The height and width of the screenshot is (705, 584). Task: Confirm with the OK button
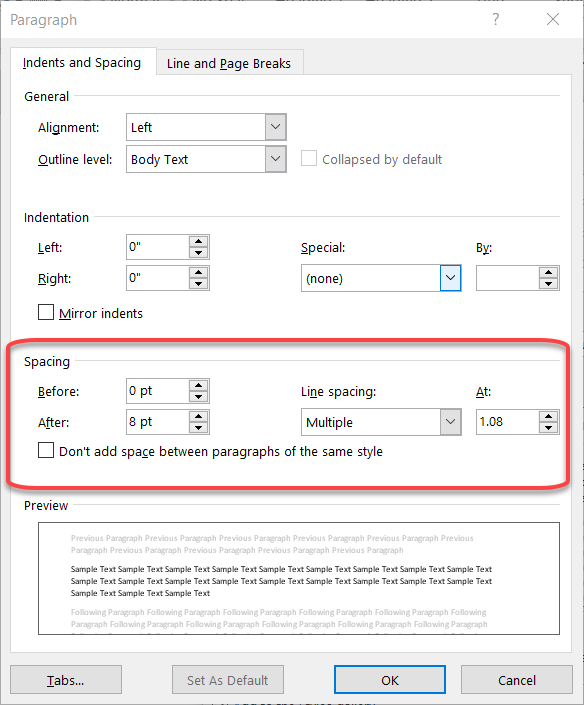pos(390,680)
